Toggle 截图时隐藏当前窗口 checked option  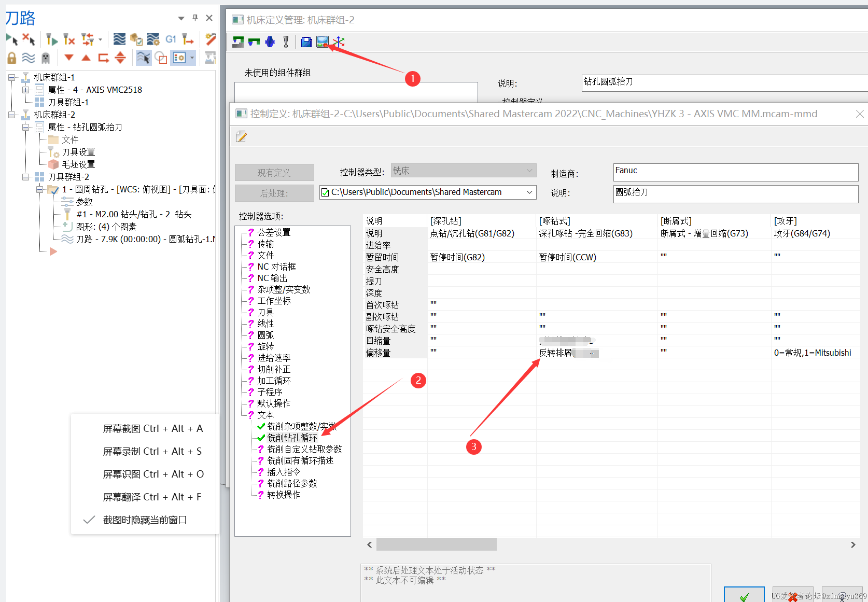(x=145, y=520)
